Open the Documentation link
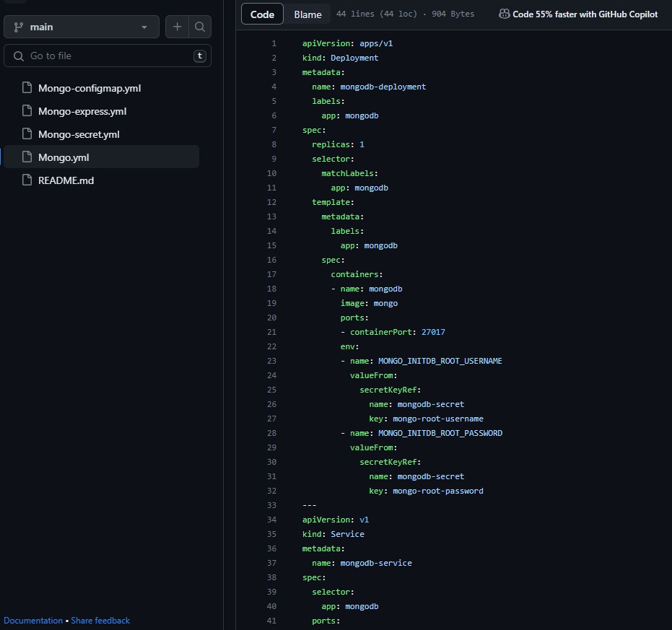This screenshot has height=630, width=672. [x=33, y=621]
